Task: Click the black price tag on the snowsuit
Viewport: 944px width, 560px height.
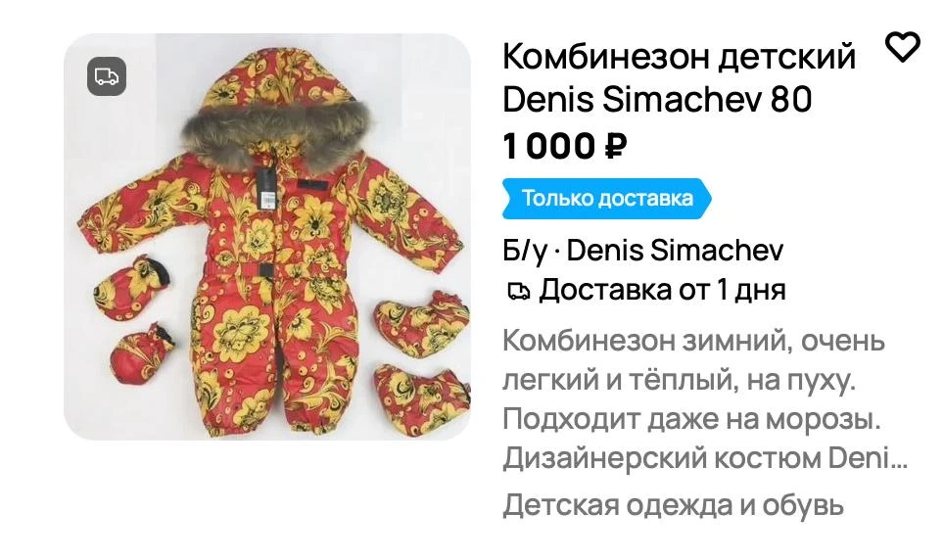Action: tap(266, 188)
